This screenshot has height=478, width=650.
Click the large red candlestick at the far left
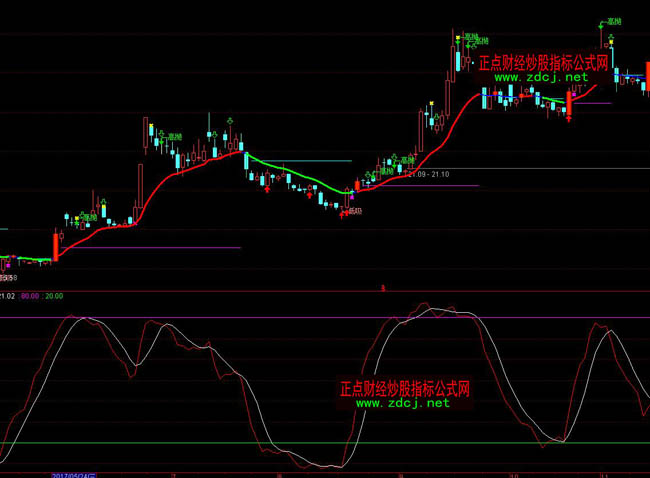click(x=56, y=245)
